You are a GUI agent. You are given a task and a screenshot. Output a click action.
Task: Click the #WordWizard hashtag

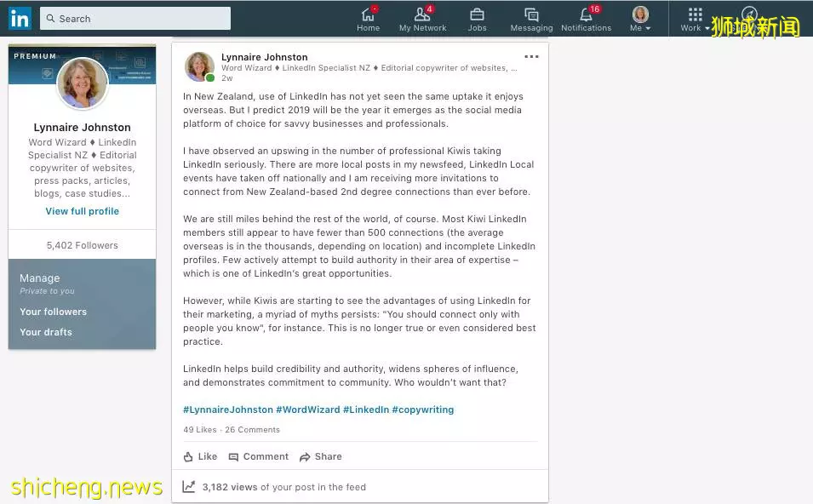coord(308,409)
